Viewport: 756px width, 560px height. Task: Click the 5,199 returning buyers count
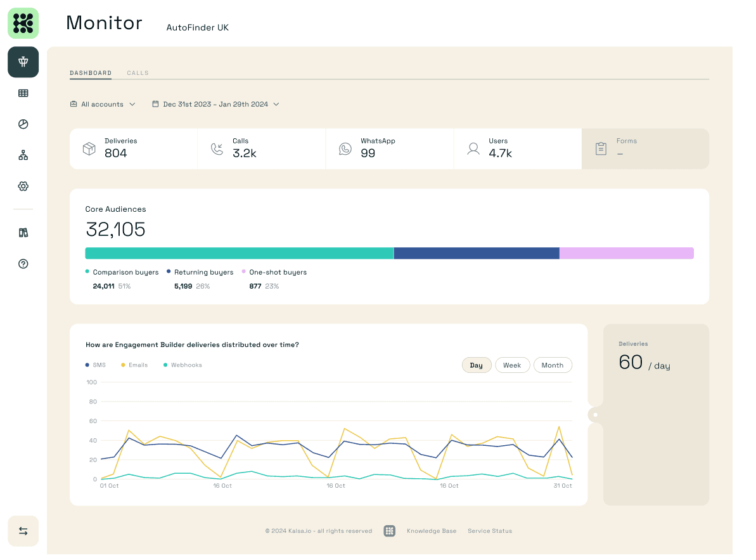183,286
